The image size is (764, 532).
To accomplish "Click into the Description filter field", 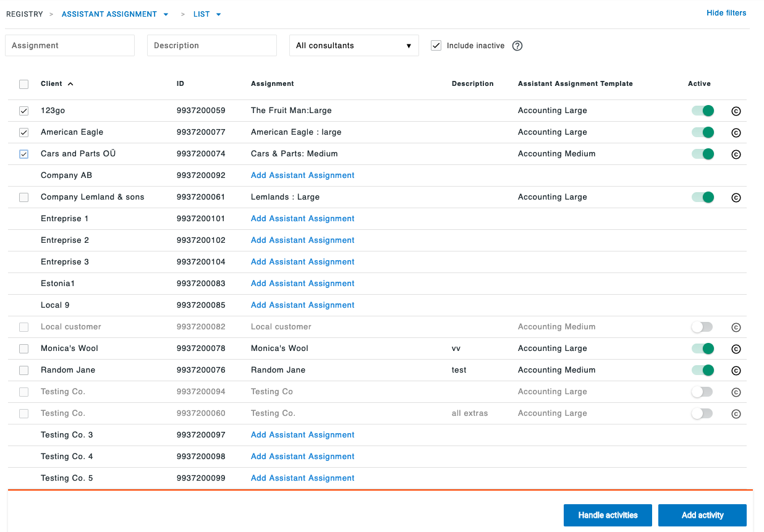I will (211, 46).
